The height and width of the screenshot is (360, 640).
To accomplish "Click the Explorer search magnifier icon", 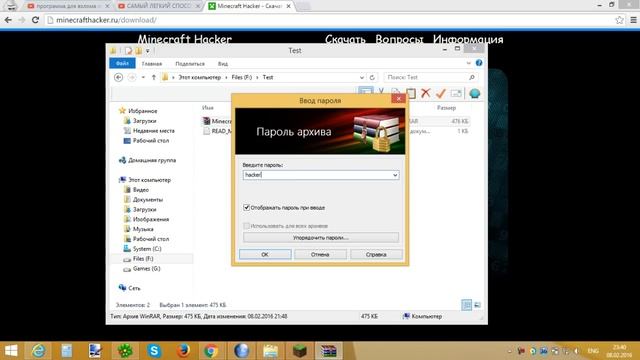I will (471, 77).
